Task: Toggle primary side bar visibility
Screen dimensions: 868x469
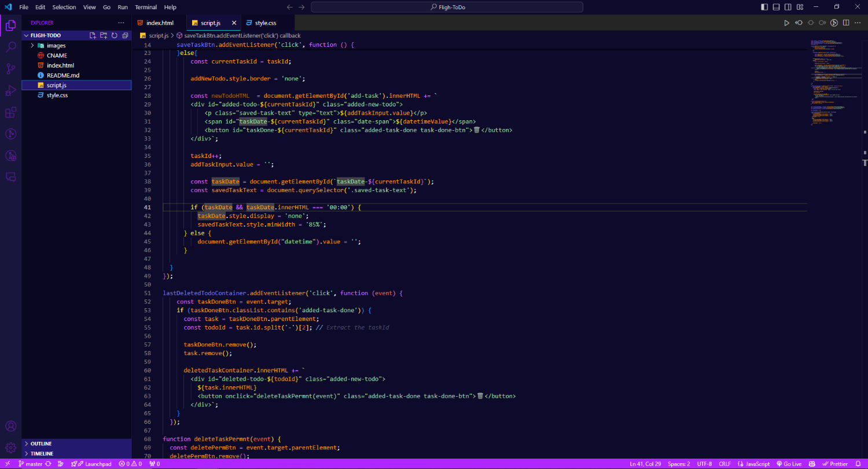Action: pos(764,7)
